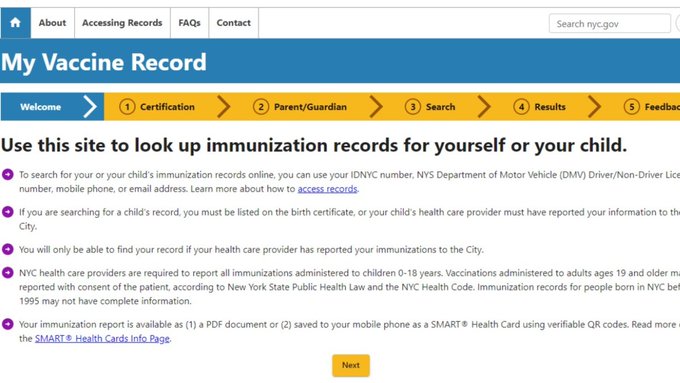Click the chevron after Results step

[x=595, y=107]
